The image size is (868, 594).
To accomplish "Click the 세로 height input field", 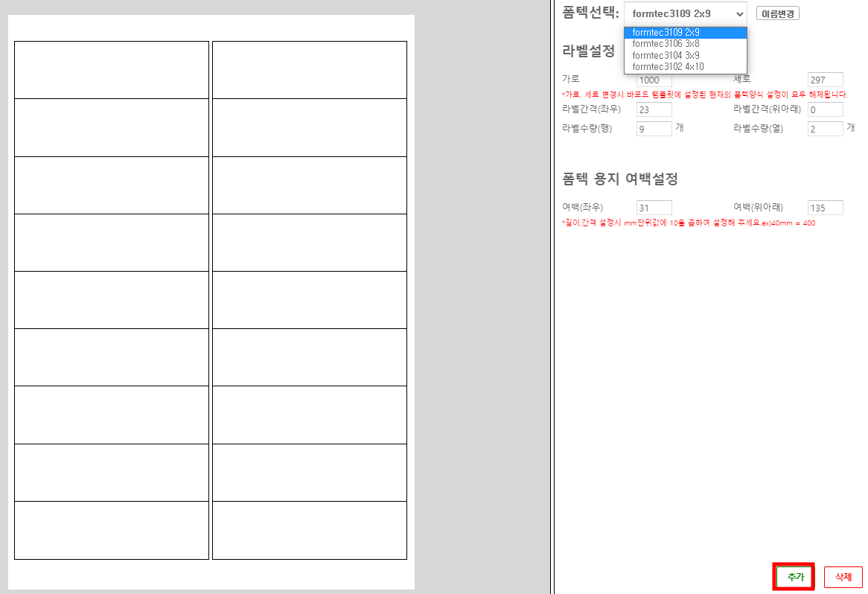I will pos(825,80).
